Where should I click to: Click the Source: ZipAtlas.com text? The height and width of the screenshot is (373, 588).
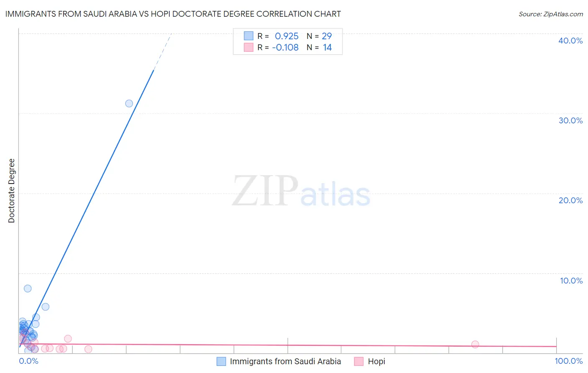tap(551, 14)
